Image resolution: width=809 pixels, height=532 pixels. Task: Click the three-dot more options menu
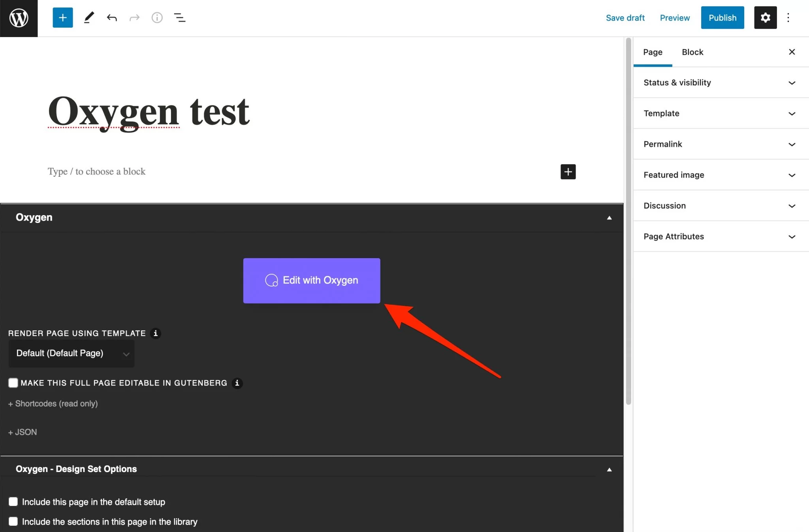pos(788,17)
